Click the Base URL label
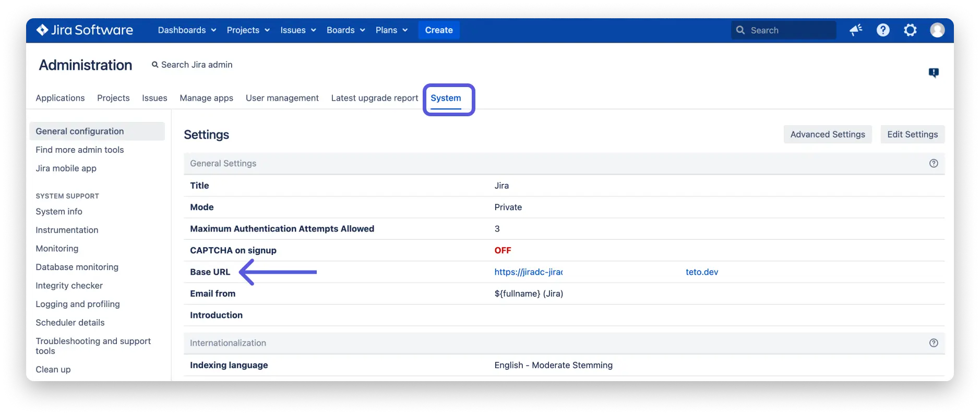This screenshot has height=415, width=980. pos(210,272)
